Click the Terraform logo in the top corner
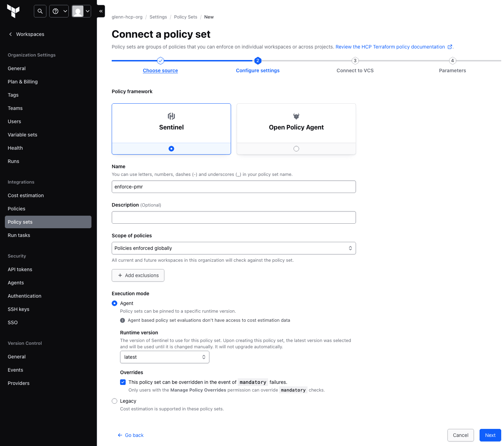Viewport: 504px width, 446px height. click(13, 11)
